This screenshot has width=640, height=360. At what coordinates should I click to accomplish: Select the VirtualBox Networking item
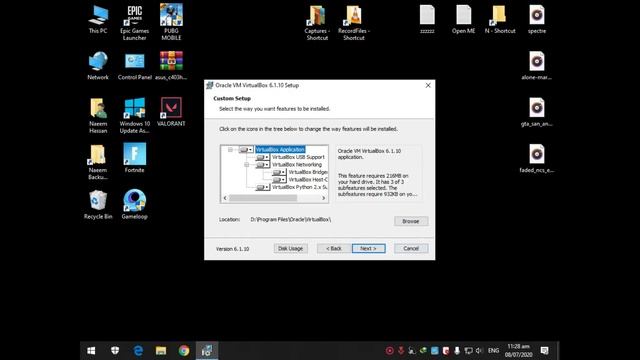tap(297, 165)
